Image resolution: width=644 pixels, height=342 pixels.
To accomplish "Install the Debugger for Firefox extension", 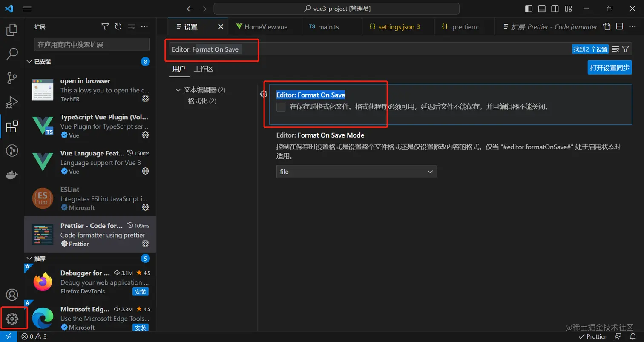I will (x=141, y=291).
